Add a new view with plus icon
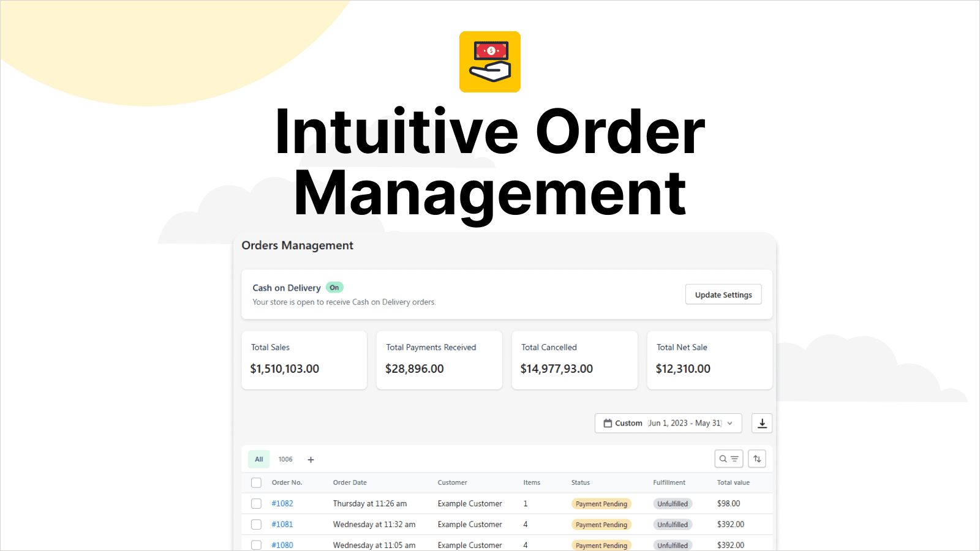The width and height of the screenshot is (980, 551). click(x=311, y=460)
